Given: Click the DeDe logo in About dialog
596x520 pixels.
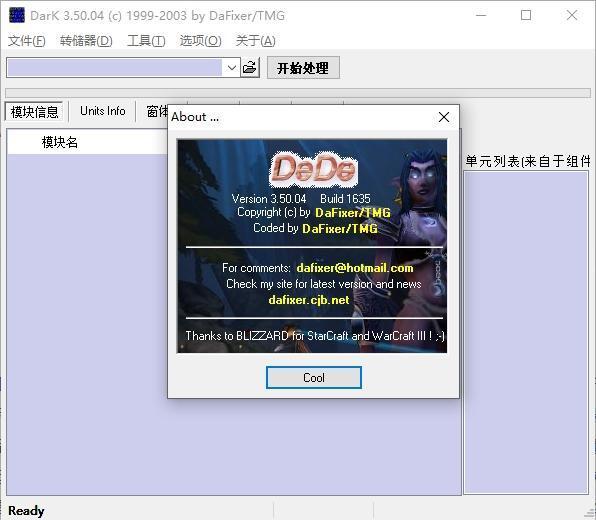Looking at the screenshot, I should (x=314, y=170).
